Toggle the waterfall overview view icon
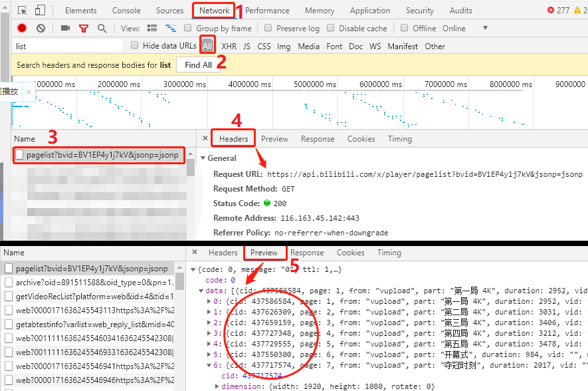588x391 pixels. [171, 28]
